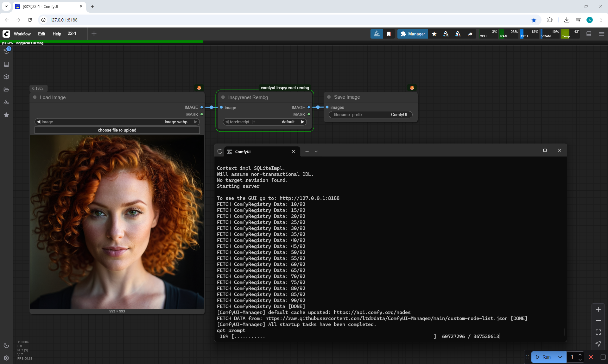Open the Help menu
The width and height of the screenshot is (608, 364).
pos(57,34)
